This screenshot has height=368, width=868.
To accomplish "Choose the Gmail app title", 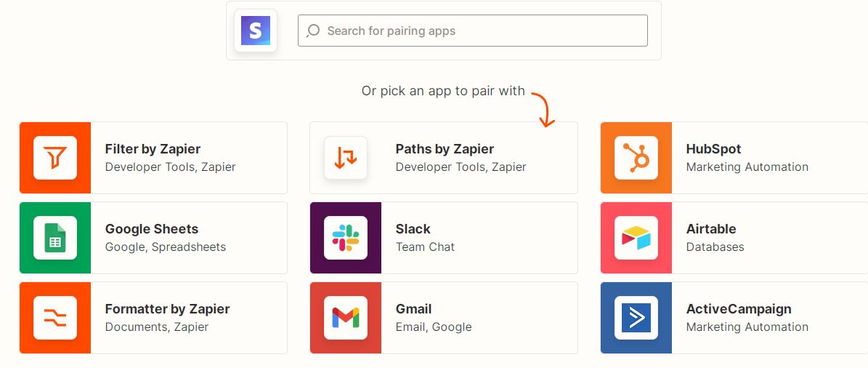I will tap(414, 309).
